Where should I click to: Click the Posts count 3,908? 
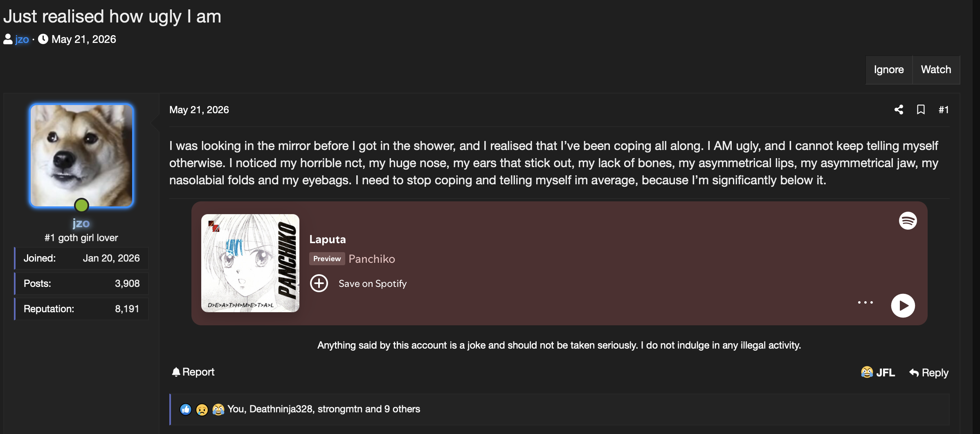pyautogui.click(x=127, y=284)
